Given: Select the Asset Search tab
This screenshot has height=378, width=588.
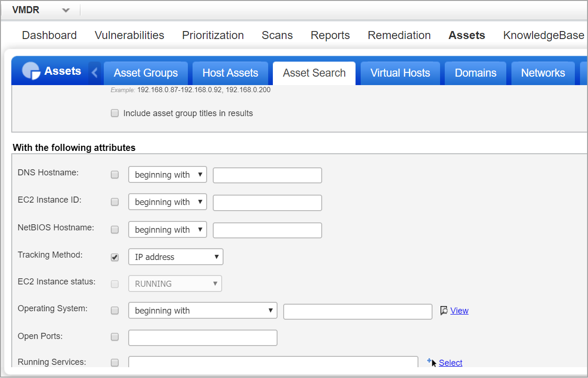Looking at the screenshot, I should click(x=314, y=73).
